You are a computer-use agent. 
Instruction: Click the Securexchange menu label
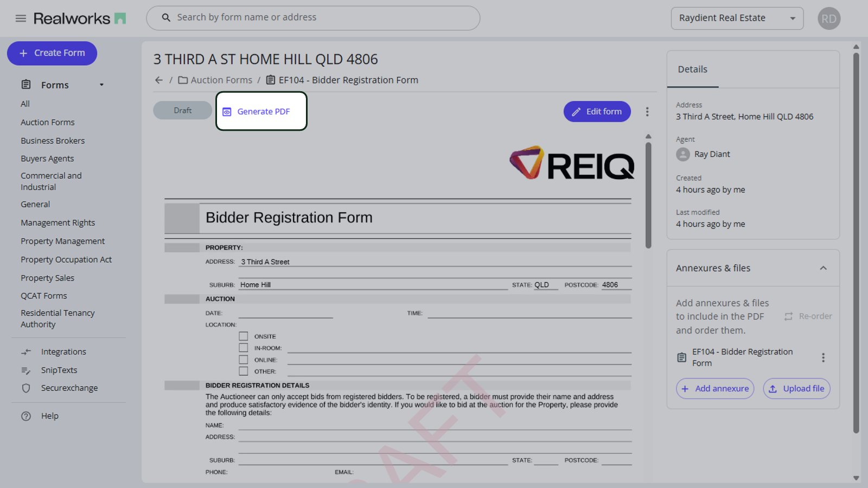click(69, 388)
